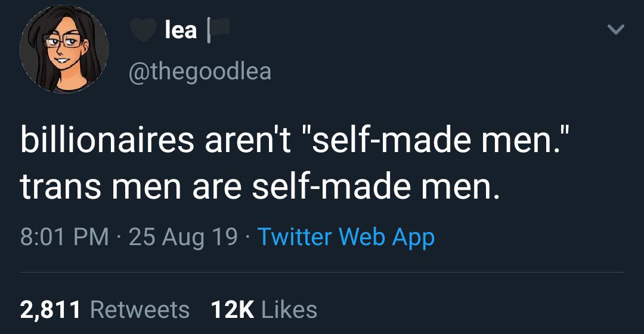644x334 pixels.
Task: Click the display name lea
Action: (x=180, y=30)
